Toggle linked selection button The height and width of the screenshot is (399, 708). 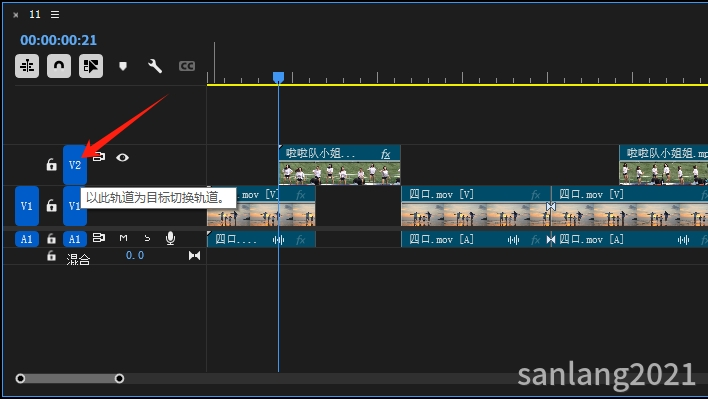(91, 66)
